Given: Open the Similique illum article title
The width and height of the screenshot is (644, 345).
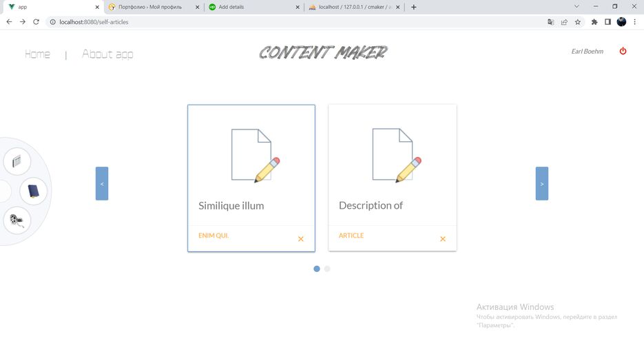Looking at the screenshot, I should (231, 205).
